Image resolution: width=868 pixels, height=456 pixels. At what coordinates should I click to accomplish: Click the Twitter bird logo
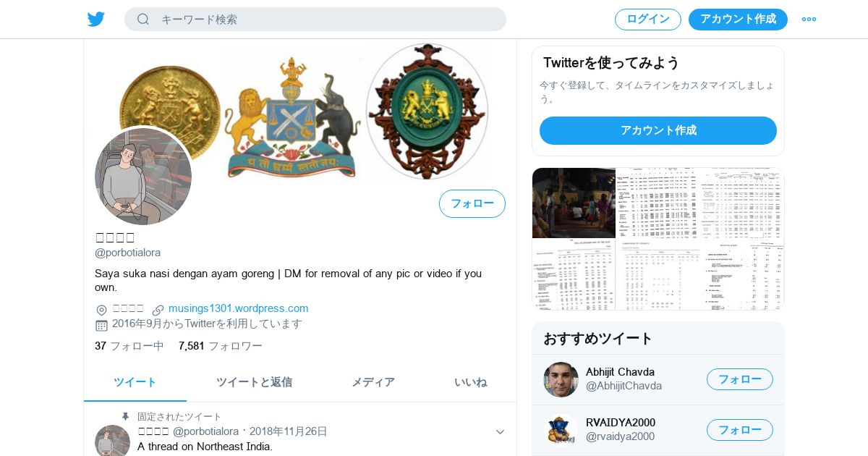96,19
